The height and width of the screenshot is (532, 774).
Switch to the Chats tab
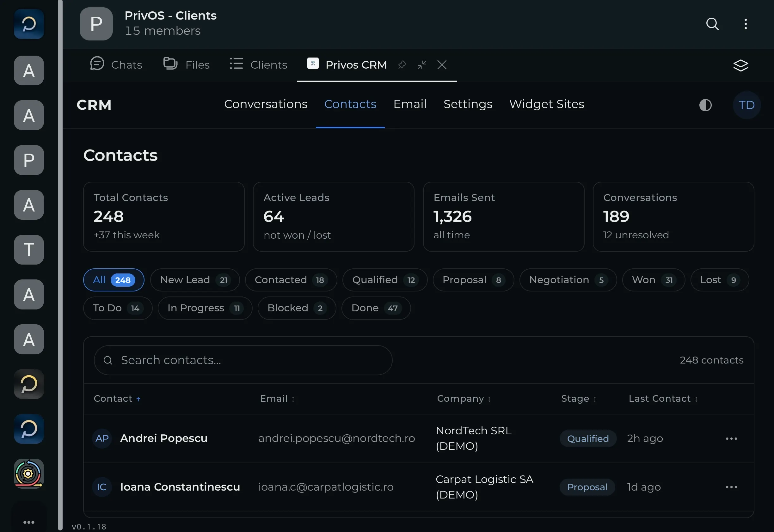[x=116, y=64]
